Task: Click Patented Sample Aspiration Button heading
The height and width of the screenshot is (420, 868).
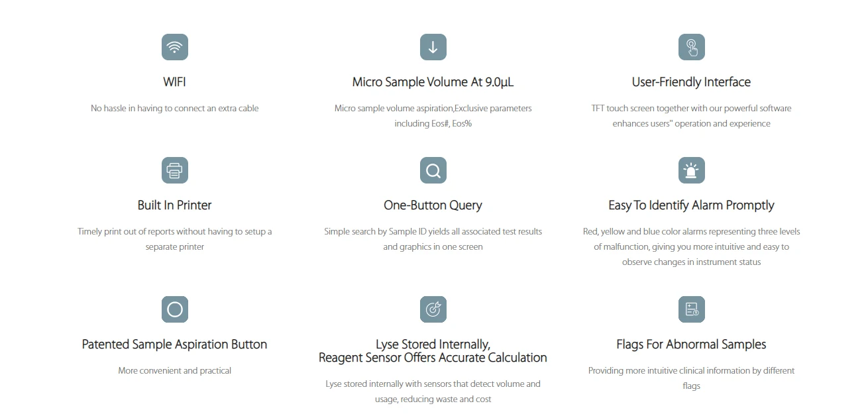Action: tap(175, 344)
